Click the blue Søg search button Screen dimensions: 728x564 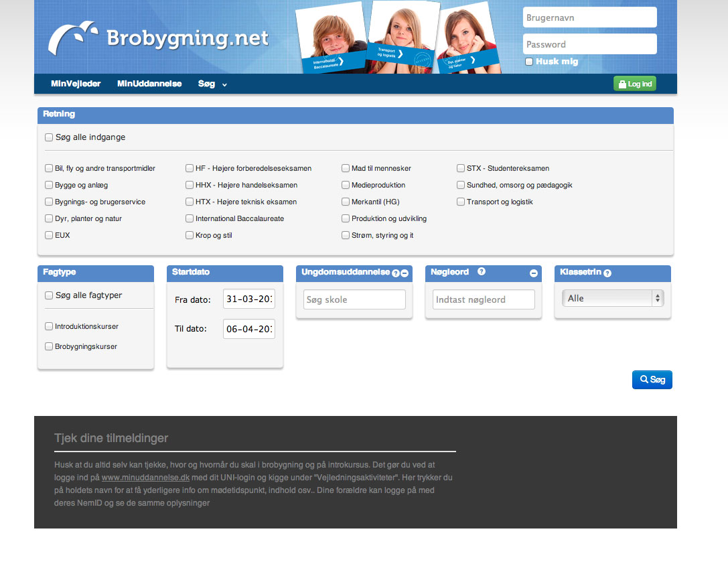point(652,379)
